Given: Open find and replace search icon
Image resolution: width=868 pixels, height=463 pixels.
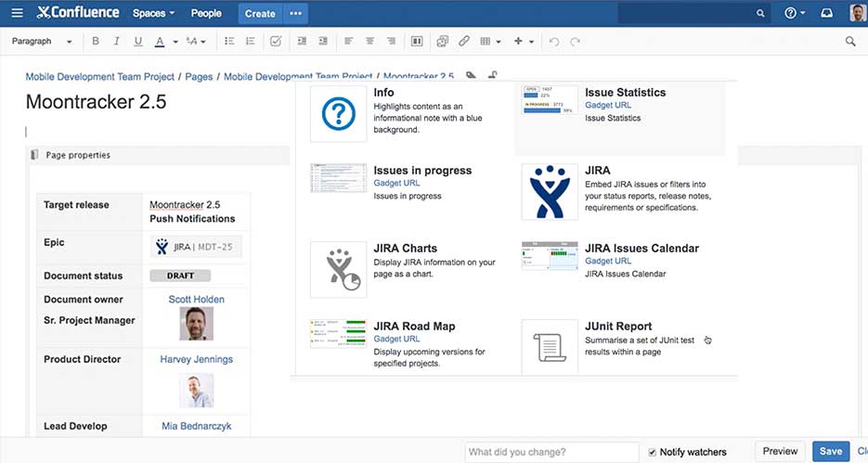Looking at the screenshot, I should [x=850, y=41].
